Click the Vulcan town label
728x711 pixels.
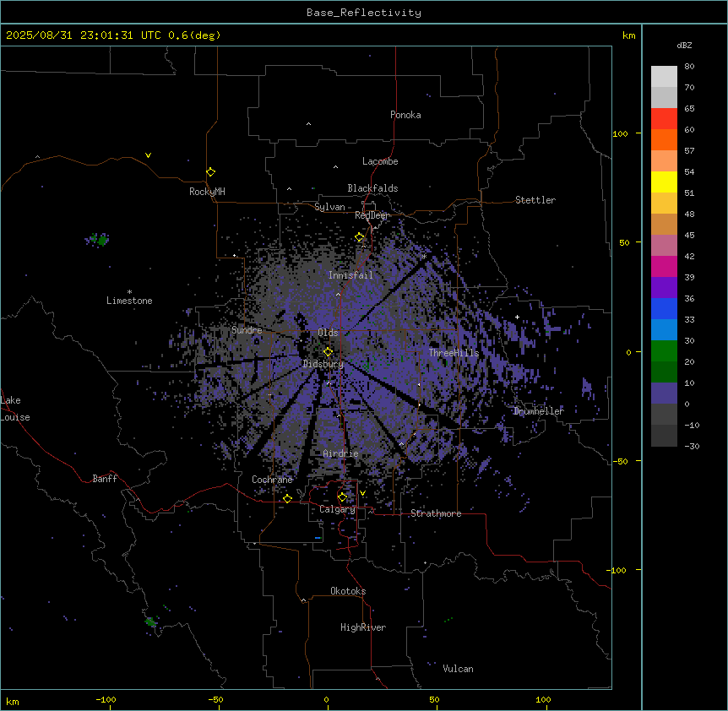[x=458, y=669]
